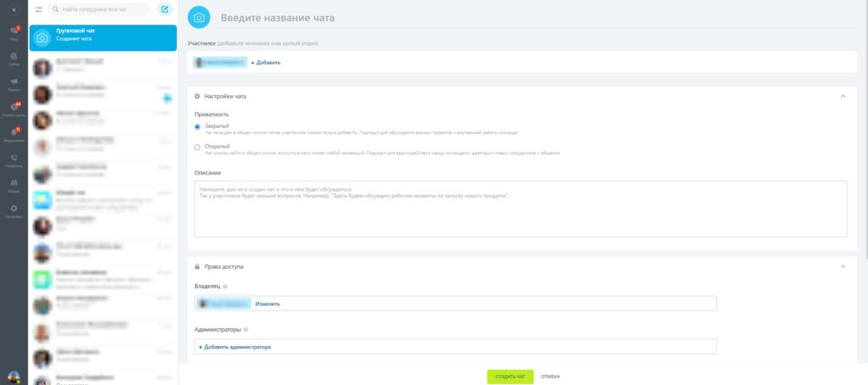Click the X icon atop the sidebar
Viewport: 868px width, 385px height.
(x=14, y=10)
